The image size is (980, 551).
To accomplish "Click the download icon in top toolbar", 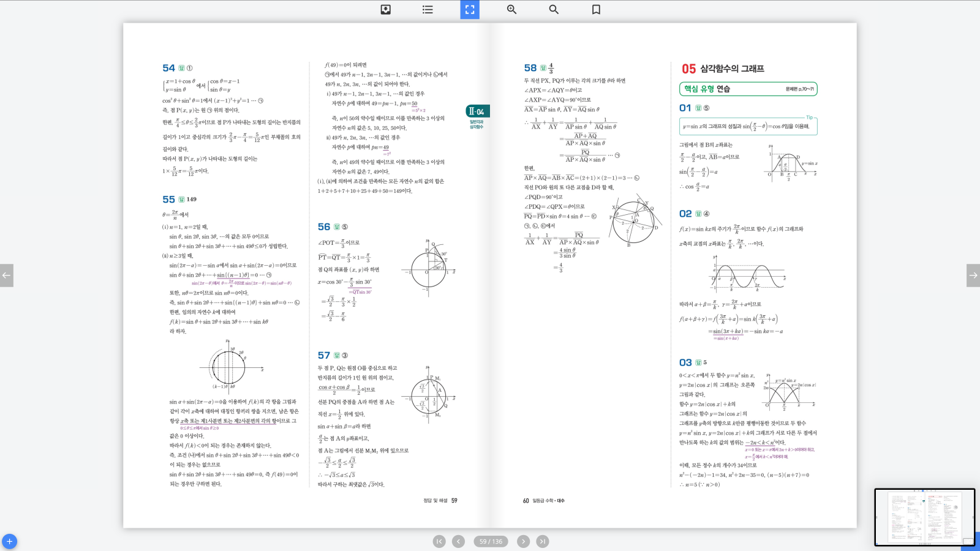I will click(385, 10).
